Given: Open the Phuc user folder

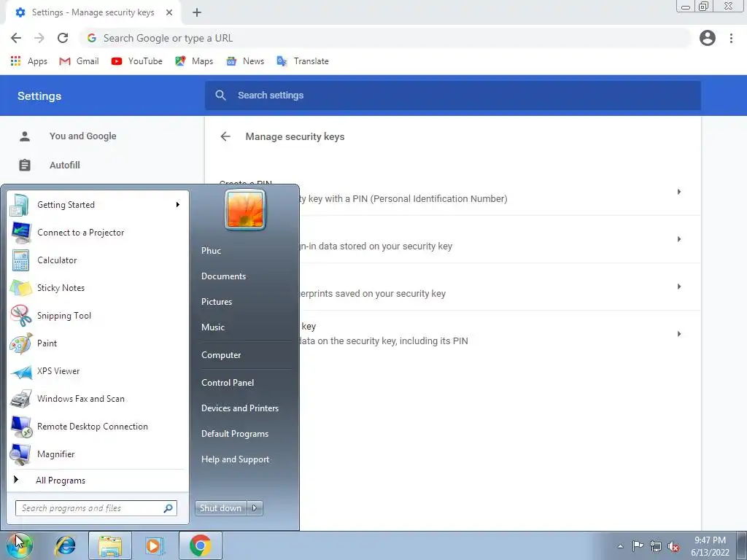Looking at the screenshot, I should [x=211, y=251].
